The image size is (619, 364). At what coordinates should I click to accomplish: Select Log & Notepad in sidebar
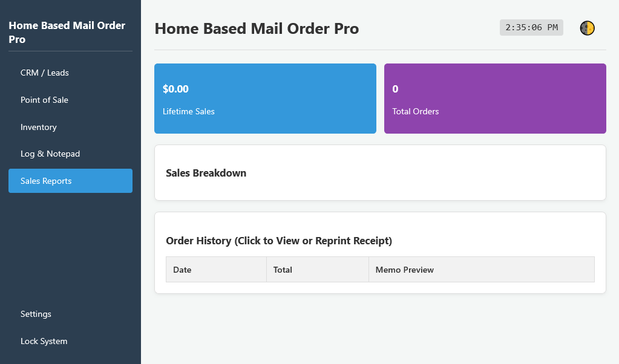50,154
